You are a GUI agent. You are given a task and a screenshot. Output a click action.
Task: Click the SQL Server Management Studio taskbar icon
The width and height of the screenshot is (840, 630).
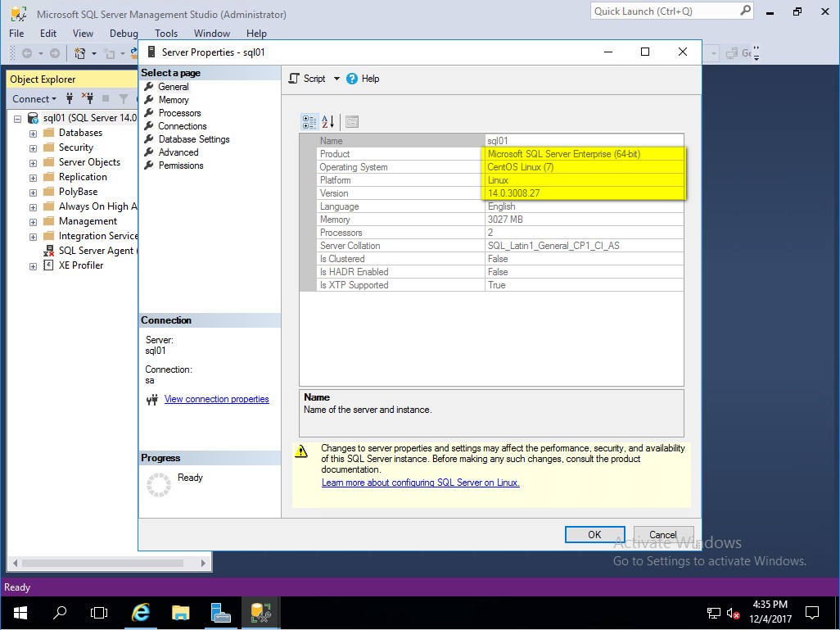click(260, 613)
